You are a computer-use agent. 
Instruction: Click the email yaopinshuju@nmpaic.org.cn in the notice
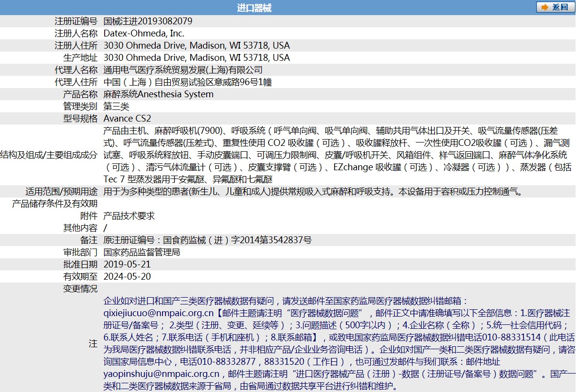(162, 374)
